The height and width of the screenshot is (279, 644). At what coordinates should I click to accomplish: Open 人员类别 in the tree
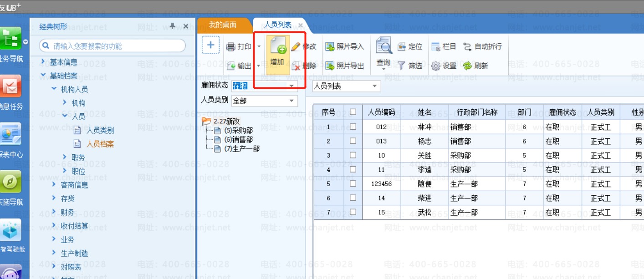(100, 130)
